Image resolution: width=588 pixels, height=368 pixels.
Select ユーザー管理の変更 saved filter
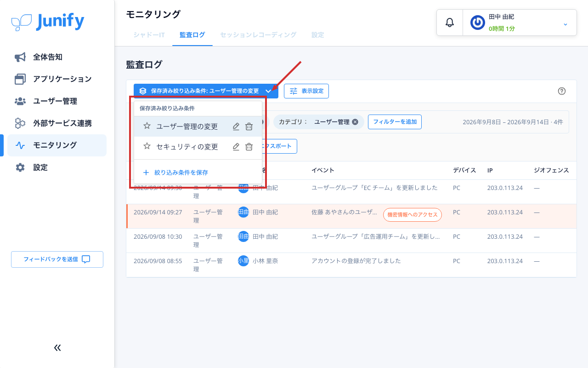coord(198,126)
